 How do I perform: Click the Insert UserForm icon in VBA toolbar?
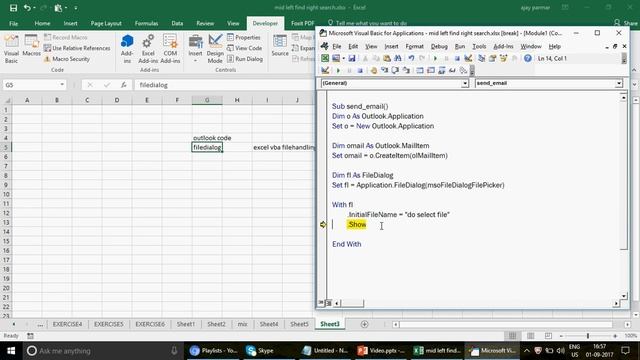(336, 58)
